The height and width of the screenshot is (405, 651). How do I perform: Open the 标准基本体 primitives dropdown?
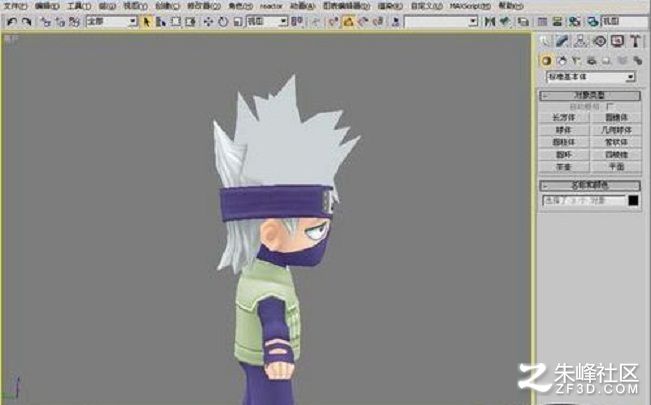tap(590, 77)
